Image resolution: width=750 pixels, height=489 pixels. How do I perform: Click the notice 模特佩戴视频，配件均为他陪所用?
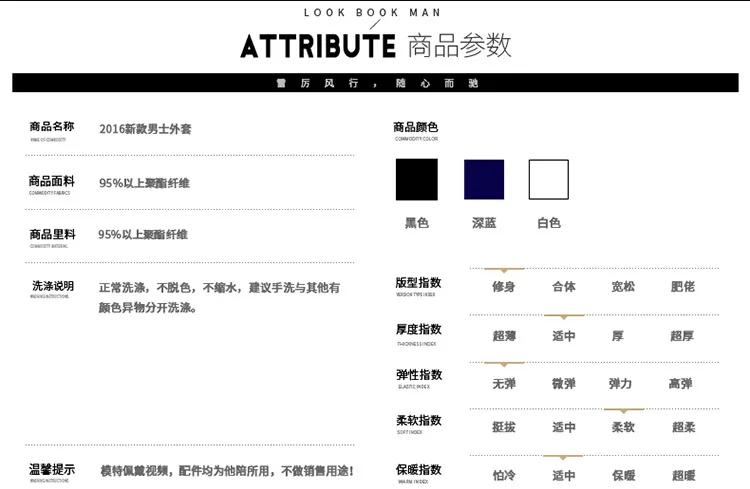coord(185,471)
